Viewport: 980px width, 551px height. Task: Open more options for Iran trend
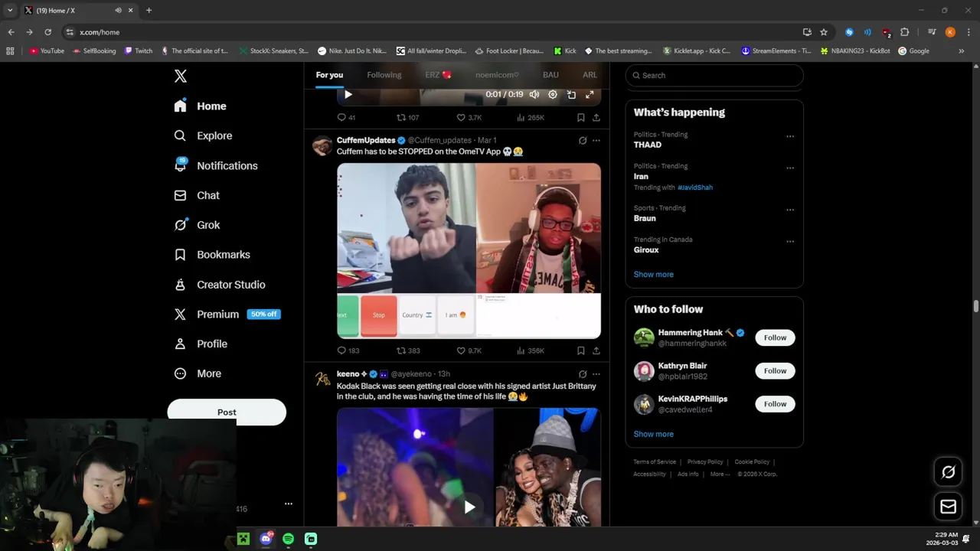click(x=790, y=168)
